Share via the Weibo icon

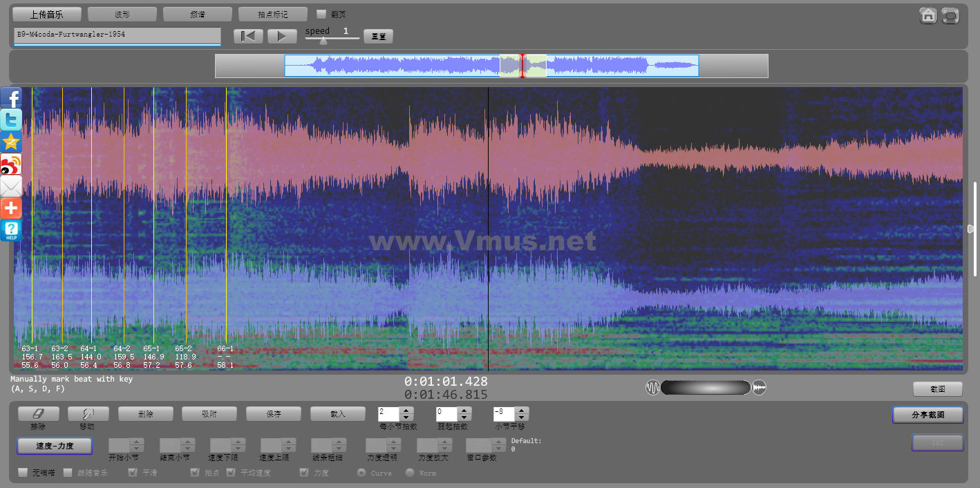(x=11, y=165)
